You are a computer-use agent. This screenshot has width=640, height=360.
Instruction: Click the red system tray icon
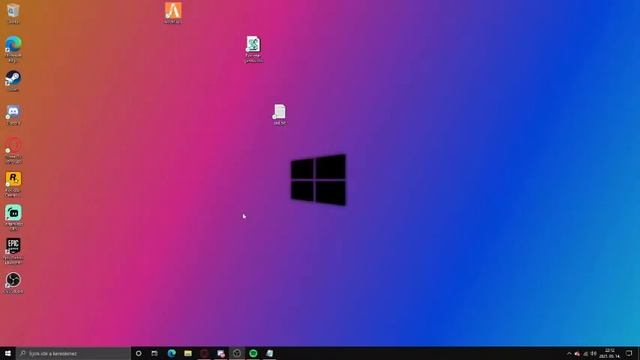click(x=577, y=353)
